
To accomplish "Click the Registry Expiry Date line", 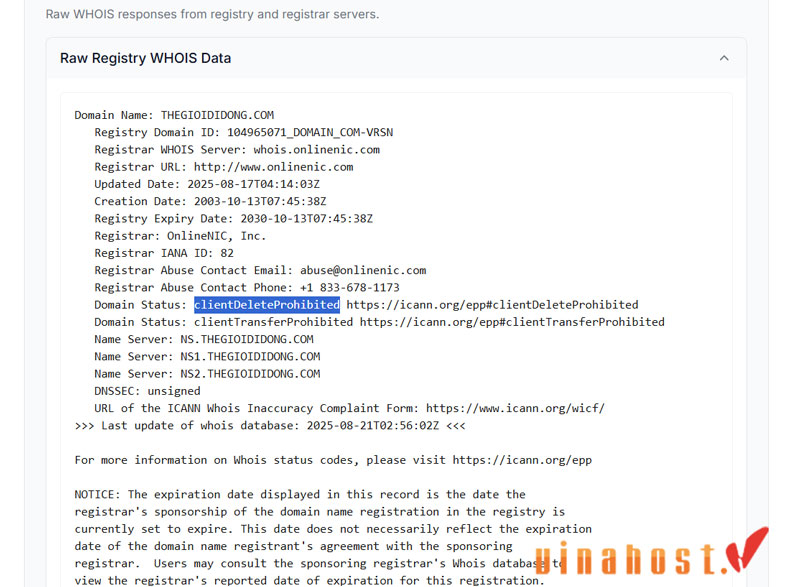I will pyautogui.click(x=234, y=219).
